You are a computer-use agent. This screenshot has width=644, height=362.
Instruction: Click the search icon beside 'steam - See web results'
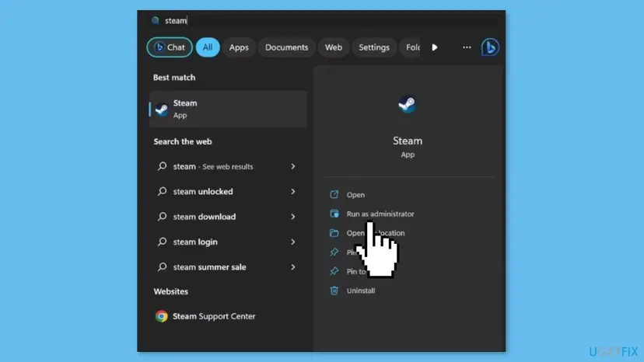coord(163,166)
